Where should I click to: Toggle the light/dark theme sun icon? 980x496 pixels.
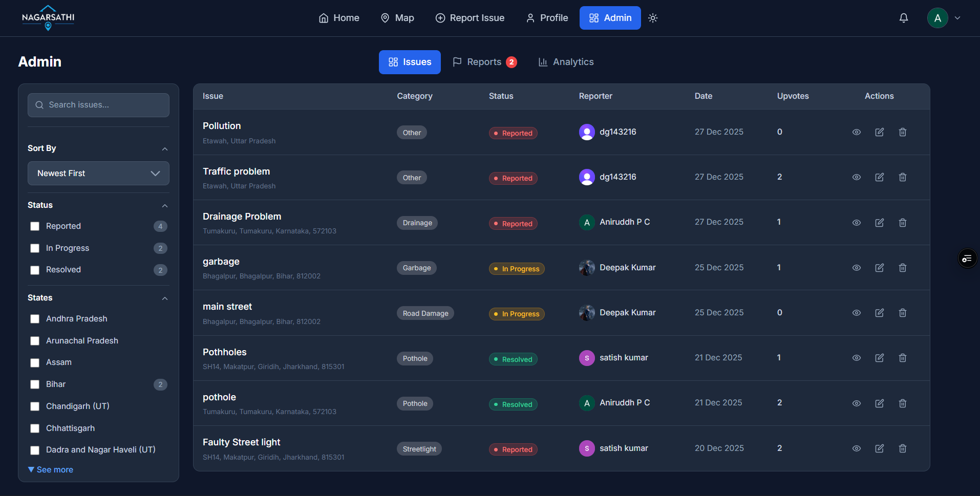coord(653,18)
